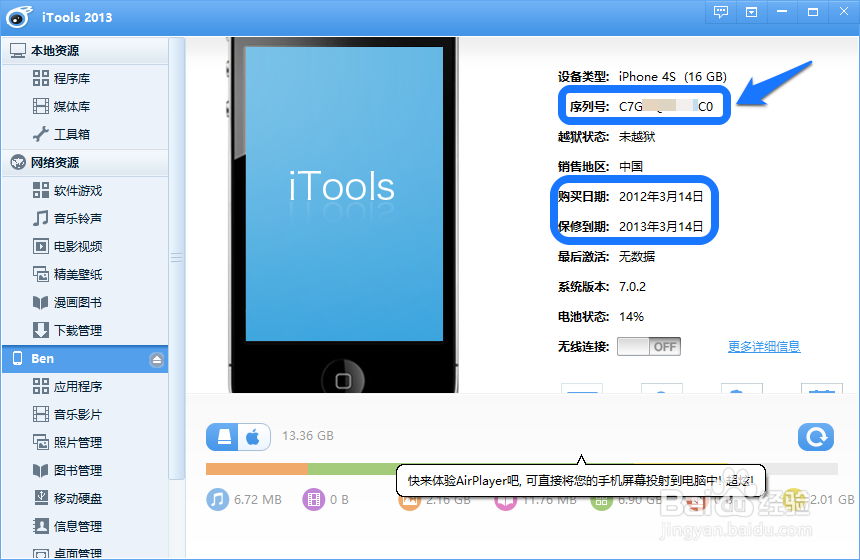
Task: Click the 设备类型 iPhone 4S value
Action: coord(672,76)
